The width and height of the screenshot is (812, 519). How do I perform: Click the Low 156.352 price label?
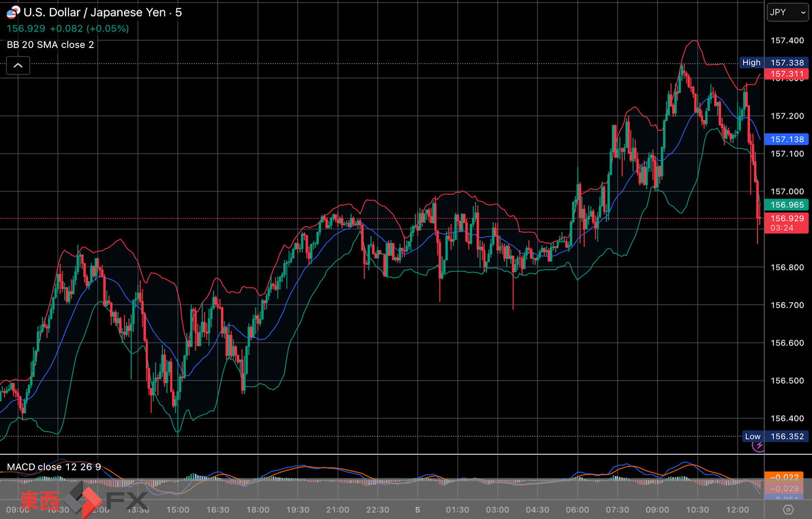(x=775, y=436)
